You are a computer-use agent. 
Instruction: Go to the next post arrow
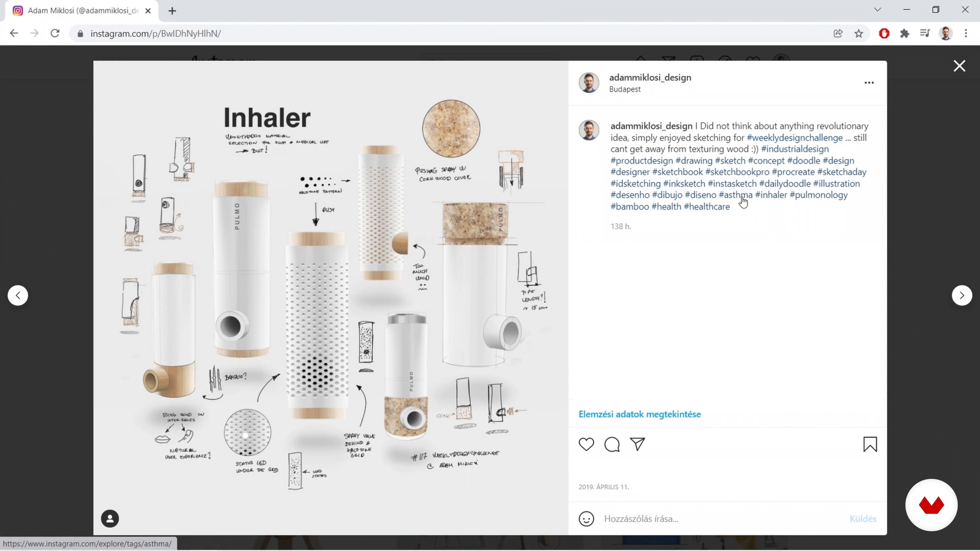[962, 295]
